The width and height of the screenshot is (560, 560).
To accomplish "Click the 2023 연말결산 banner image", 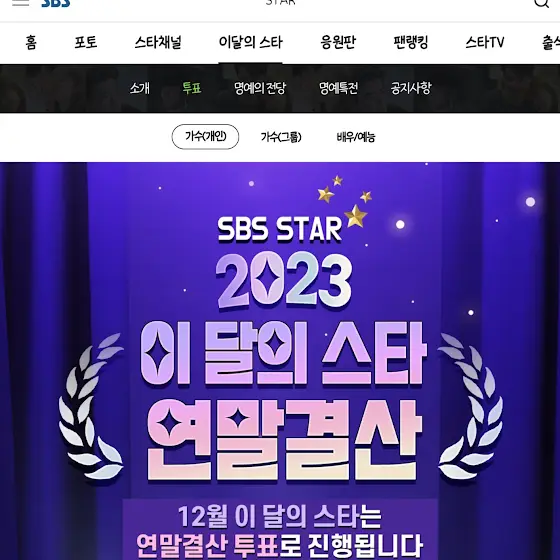I will [x=280, y=361].
